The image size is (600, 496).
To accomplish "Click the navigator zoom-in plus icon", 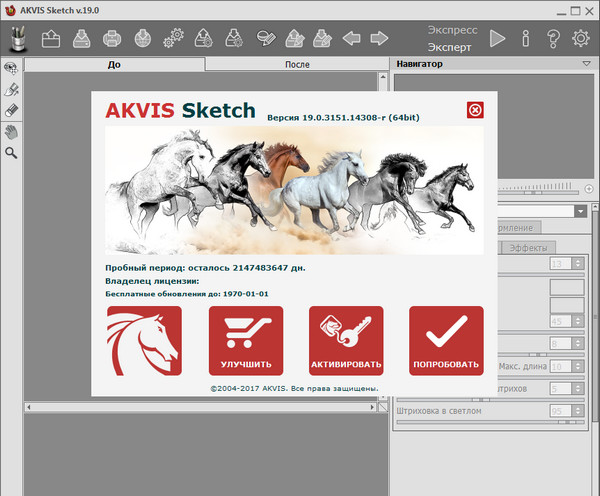I will pos(589,189).
